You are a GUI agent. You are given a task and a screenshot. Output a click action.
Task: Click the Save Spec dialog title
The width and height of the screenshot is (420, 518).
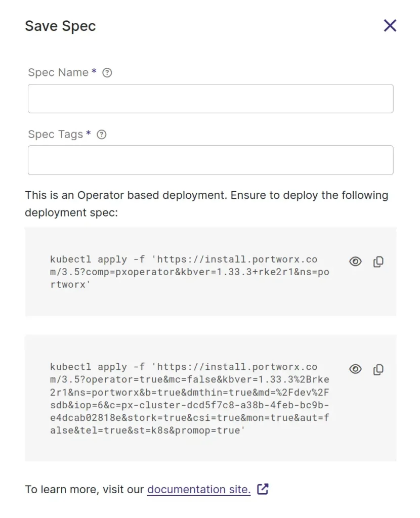pyautogui.click(x=60, y=26)
